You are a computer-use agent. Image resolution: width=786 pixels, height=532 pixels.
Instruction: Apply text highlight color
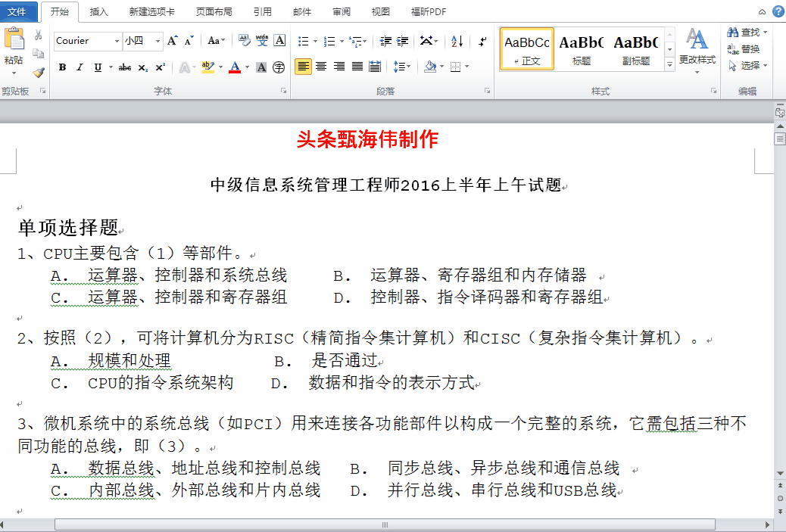point(207,67)
